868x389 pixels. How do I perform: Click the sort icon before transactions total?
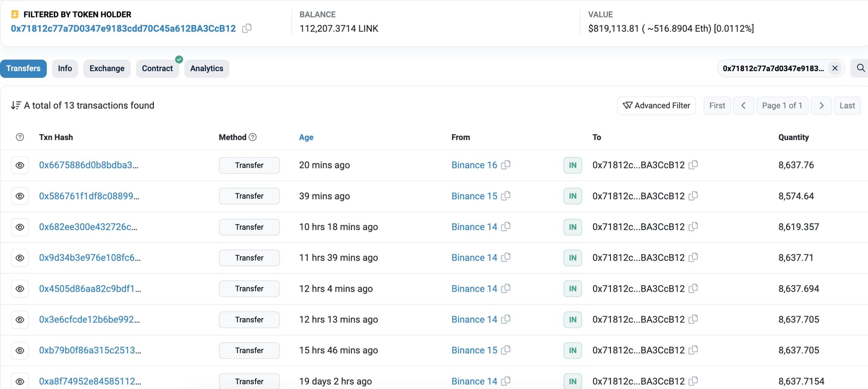coord(16,105)
